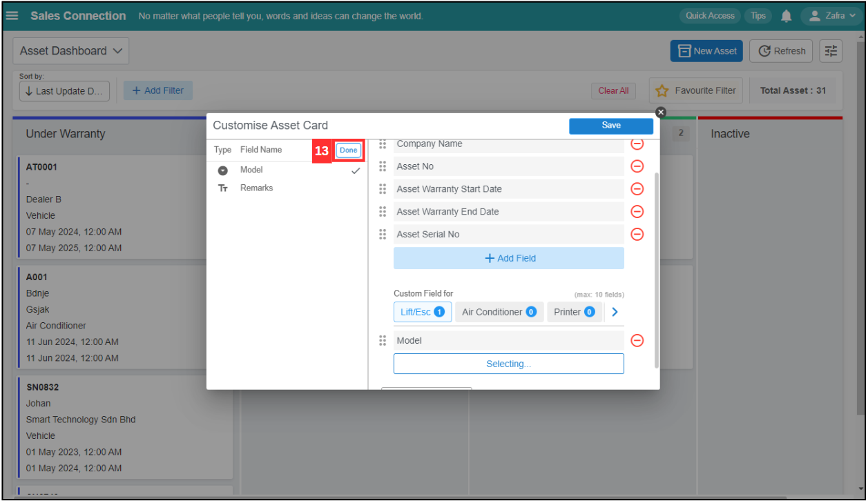Click Done in field list
The width and height of the screenshot is (868, 501).
(349, 150)
